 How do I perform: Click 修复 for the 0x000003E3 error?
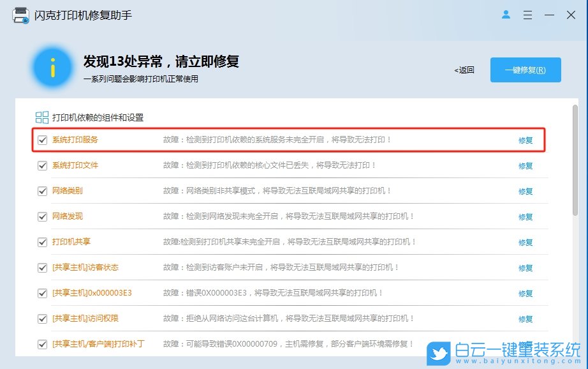[524, 293]
